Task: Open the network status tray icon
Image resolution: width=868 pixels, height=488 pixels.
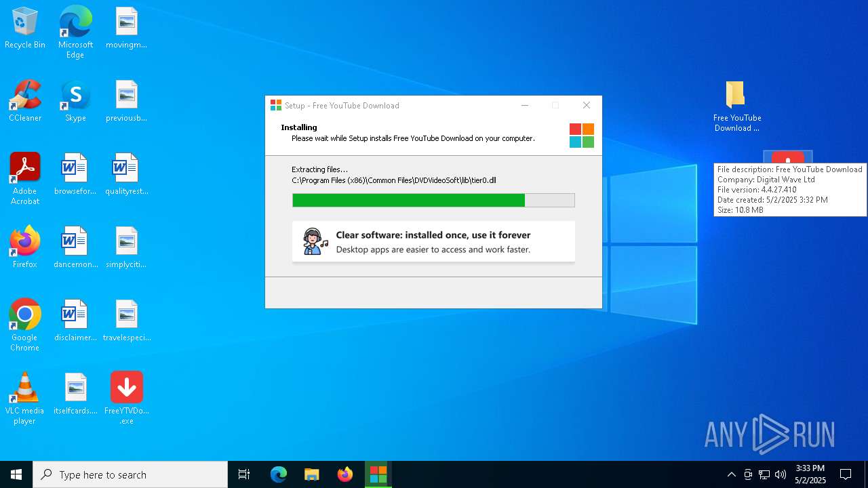Action: click(x=764, y=474)
